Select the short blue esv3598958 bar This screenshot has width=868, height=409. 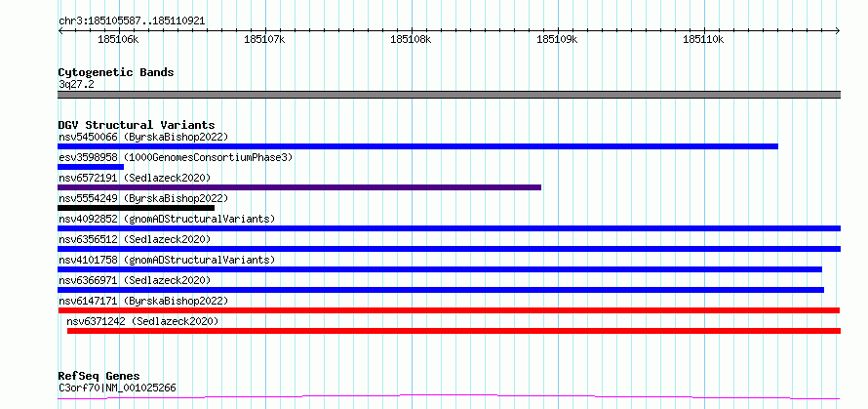pos(91,167)
